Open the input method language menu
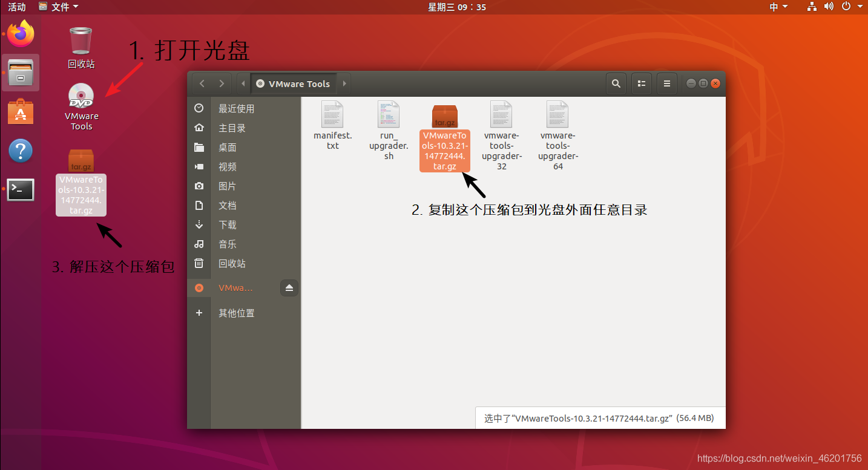Screen dimensions: 868x470 pos(778,7)
